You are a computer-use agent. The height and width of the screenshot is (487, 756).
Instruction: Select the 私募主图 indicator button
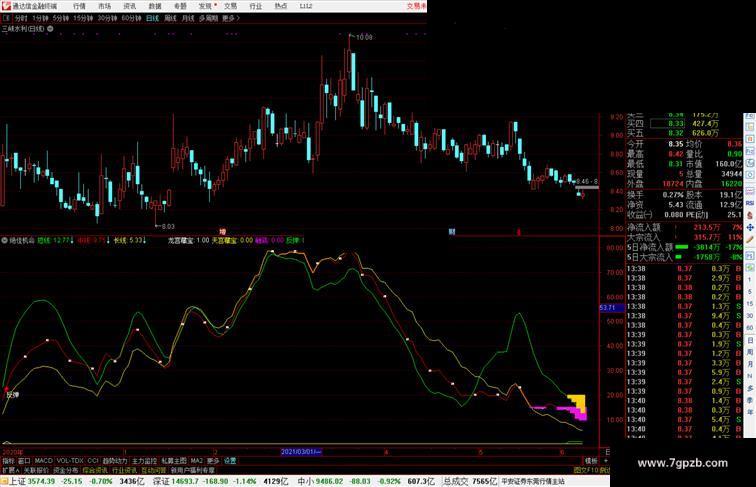174,461
